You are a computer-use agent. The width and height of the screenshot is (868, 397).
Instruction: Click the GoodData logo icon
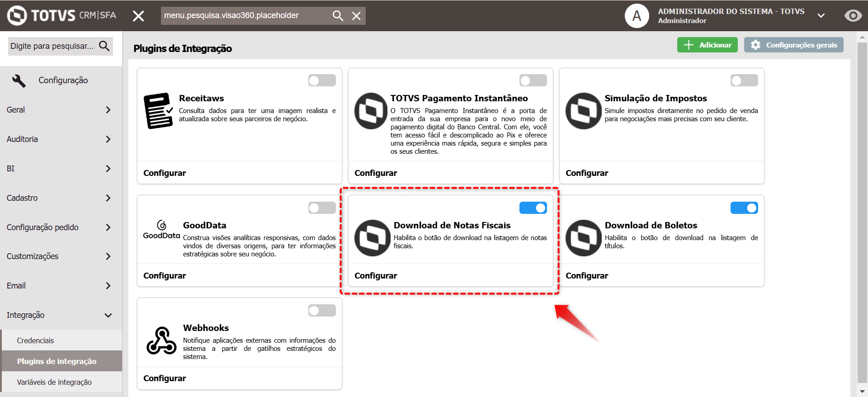(x=161, y=230)
